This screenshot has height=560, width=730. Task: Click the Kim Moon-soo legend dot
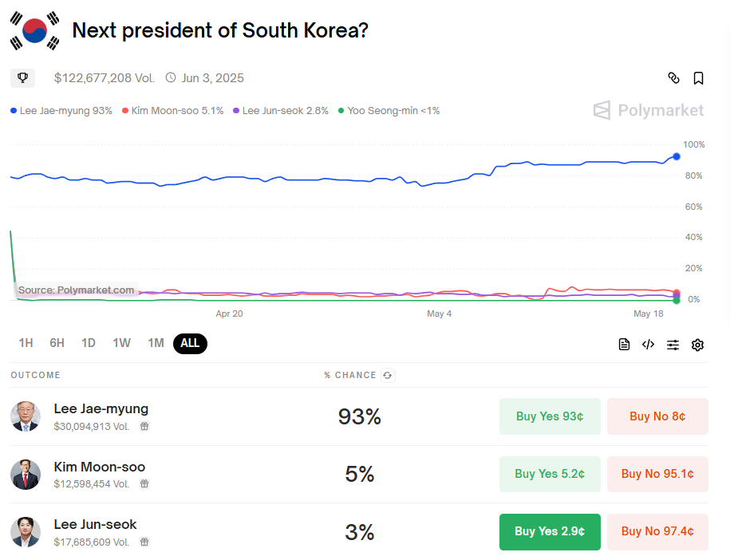click(x=125, y=111)
